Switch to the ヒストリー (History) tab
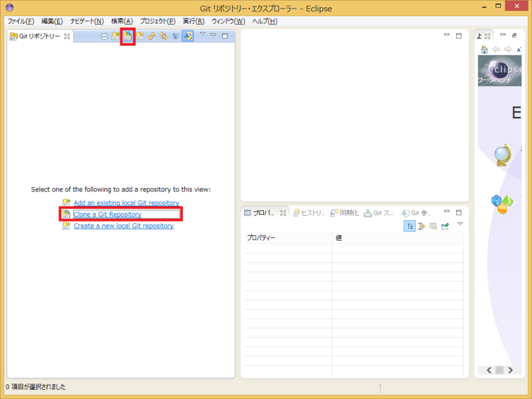 coord(309,213)
